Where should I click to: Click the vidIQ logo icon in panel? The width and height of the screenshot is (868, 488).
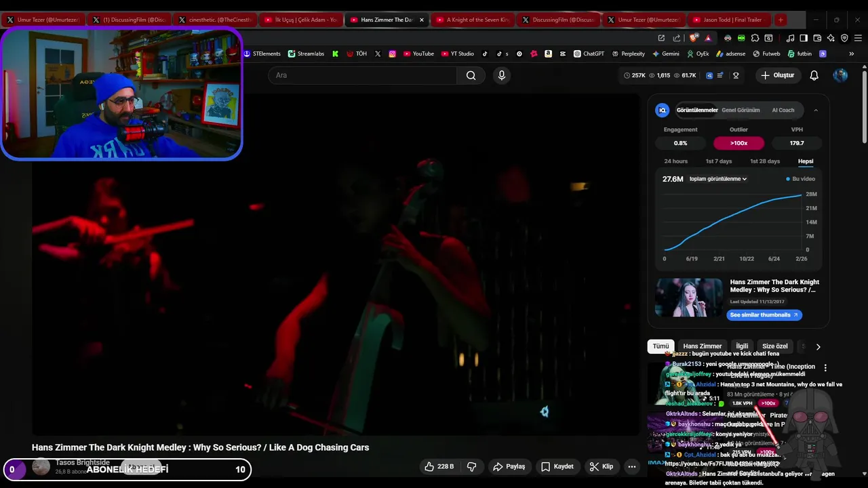[x=663, y=110]
